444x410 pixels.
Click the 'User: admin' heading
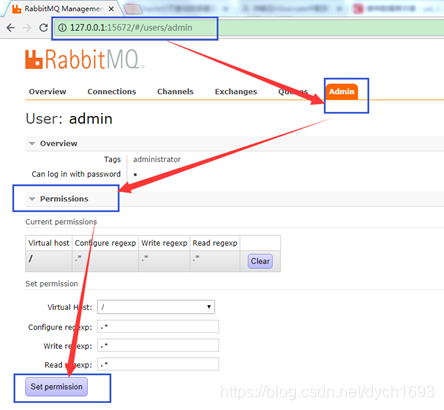[x=69, y=119]
